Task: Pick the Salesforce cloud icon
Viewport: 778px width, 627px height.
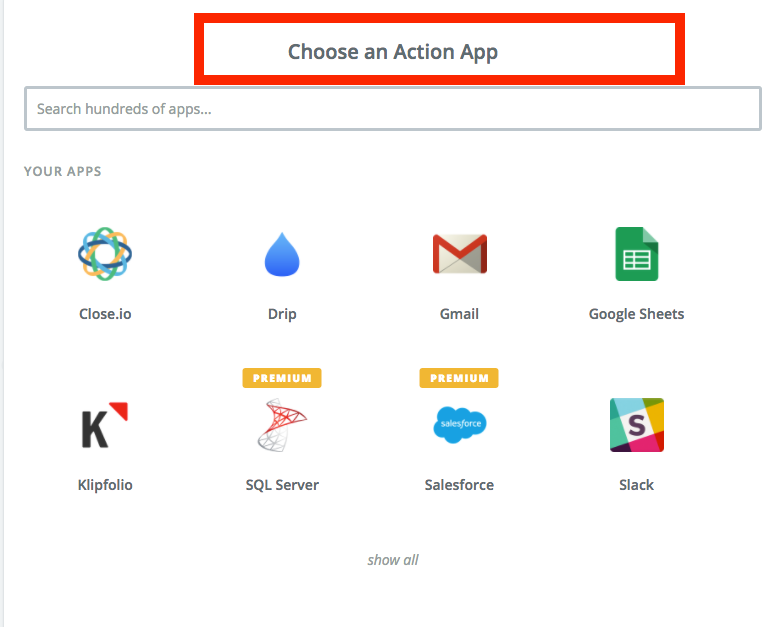Action: pos(459,425)
